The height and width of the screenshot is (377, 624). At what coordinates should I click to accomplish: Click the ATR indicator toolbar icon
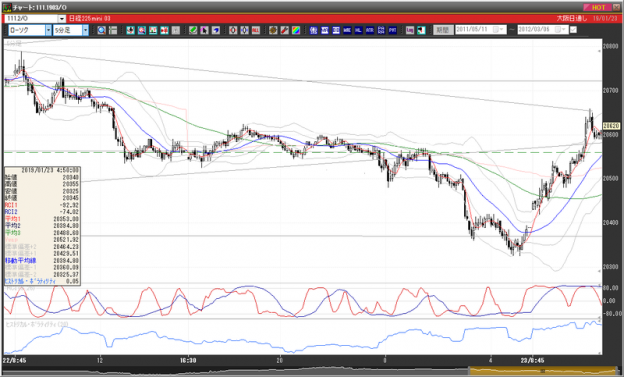[370, 30]
